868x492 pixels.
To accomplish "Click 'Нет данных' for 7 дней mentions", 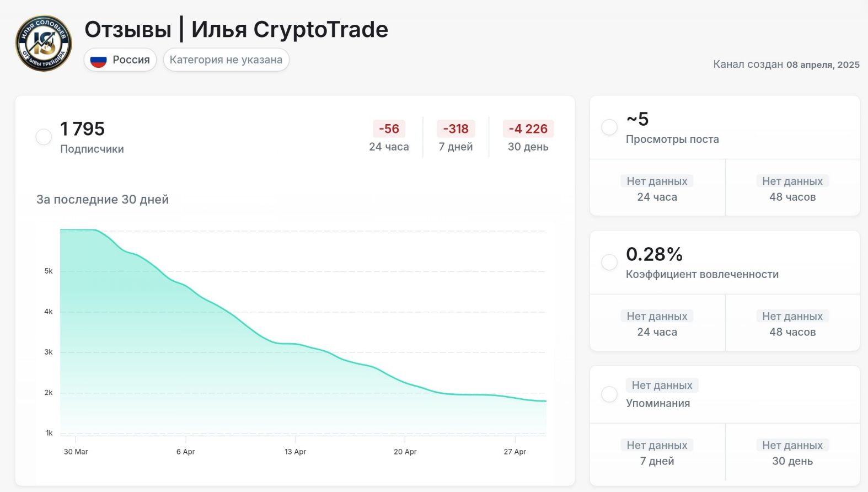I will [x=657, y=445].
